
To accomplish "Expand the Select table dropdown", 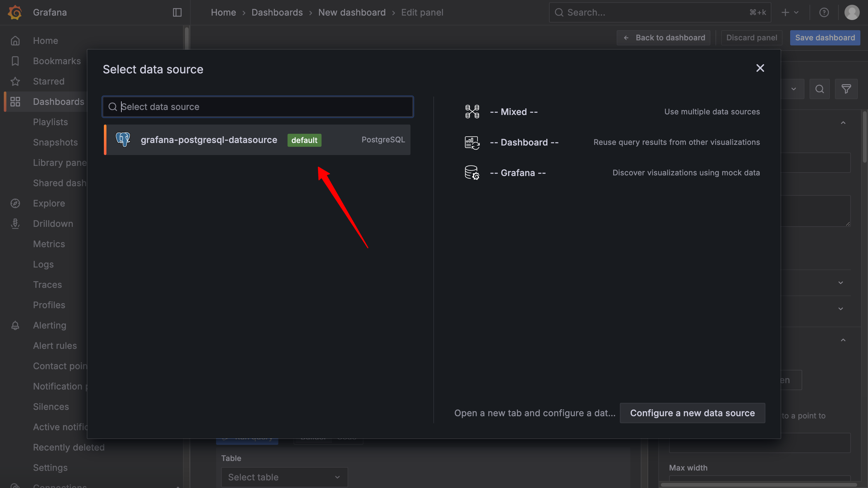I will click(x=284, y=477).
